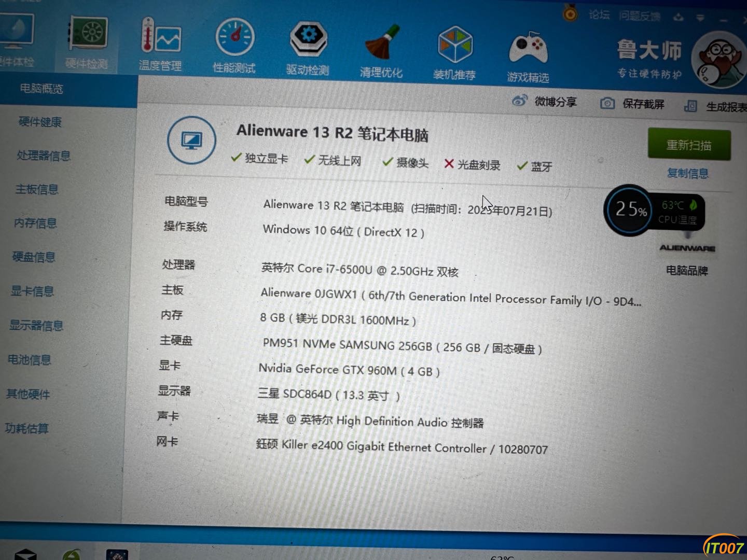This screenshot has width=747, height=560.
Task: Click the 复制信息 copy info link
Action: pyautogui.click(x=688, y=173)
